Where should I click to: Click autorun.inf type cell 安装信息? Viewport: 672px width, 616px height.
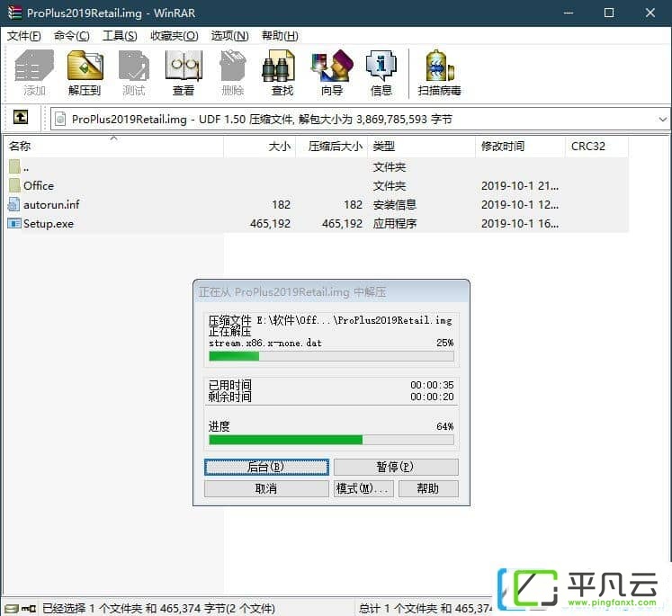(395, 204)
